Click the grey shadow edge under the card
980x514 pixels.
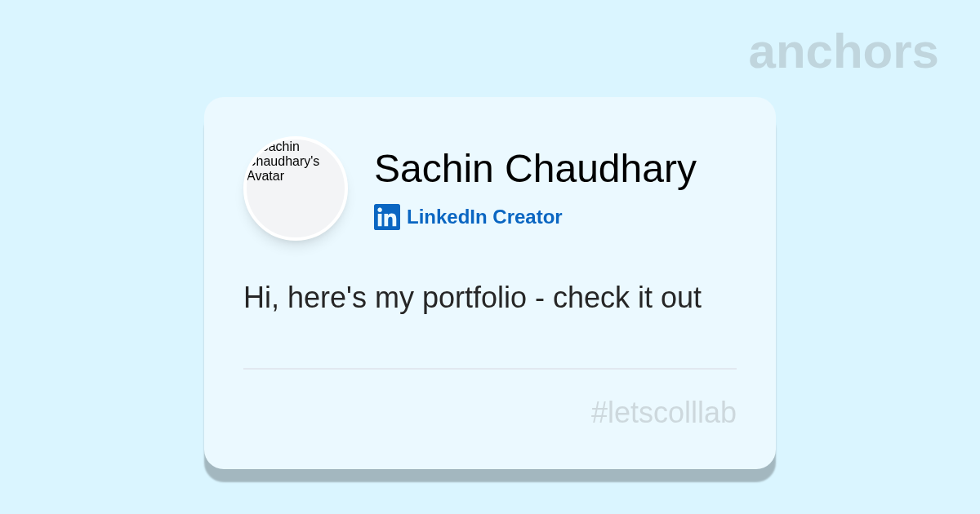point(490,475)
